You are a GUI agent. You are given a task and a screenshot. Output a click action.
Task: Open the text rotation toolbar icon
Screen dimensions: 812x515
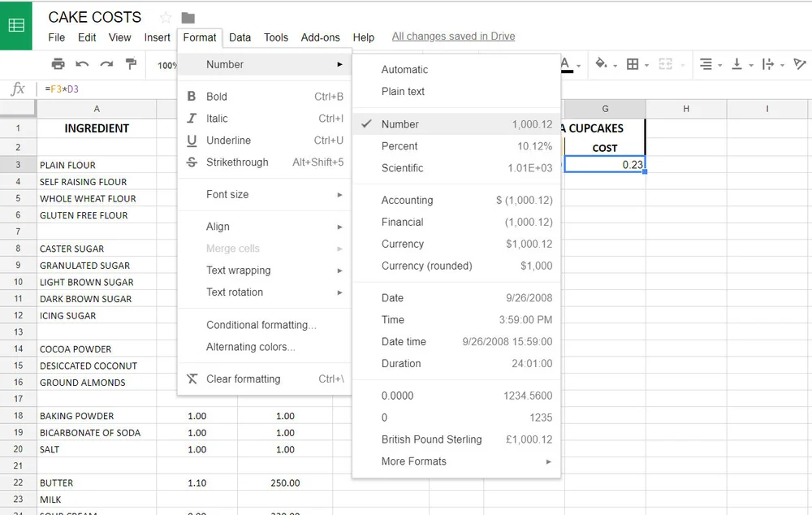click(800, 64)
